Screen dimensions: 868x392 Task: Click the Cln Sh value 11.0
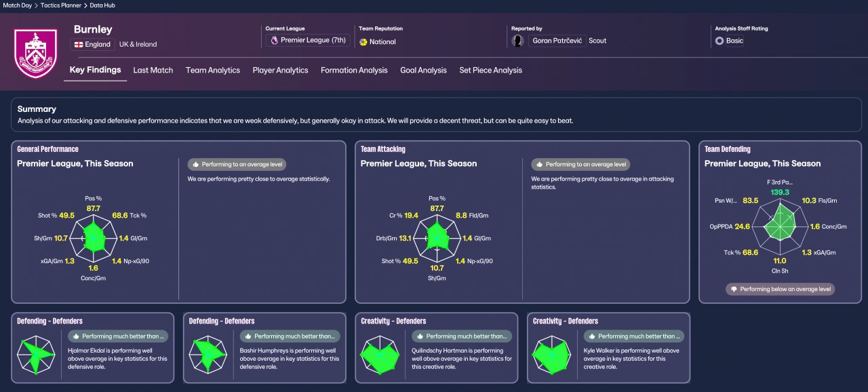pyautogui.click(x=780, y=260)
